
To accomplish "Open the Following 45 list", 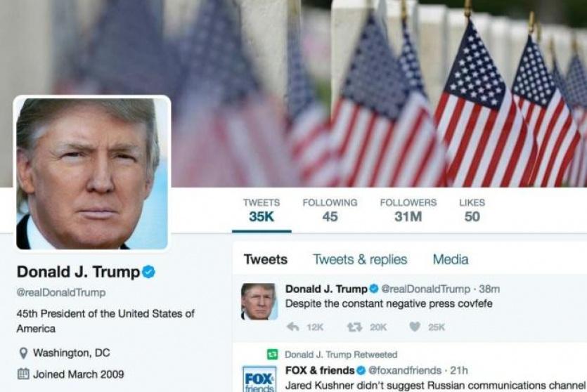I will [x=330, y=211].
